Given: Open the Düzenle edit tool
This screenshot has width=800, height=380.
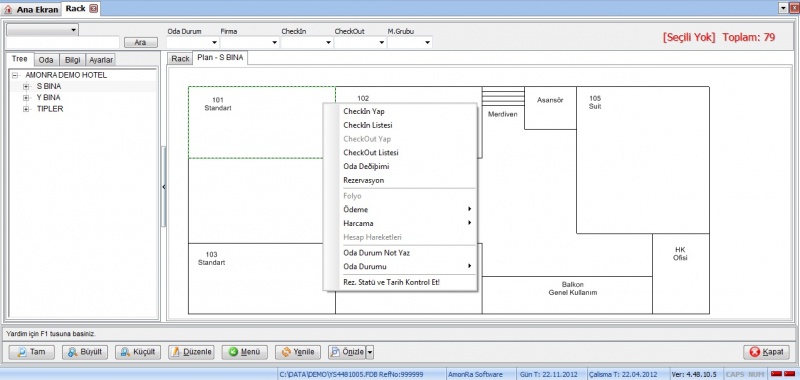Looking at the screenshot, I should coord(191,352).
